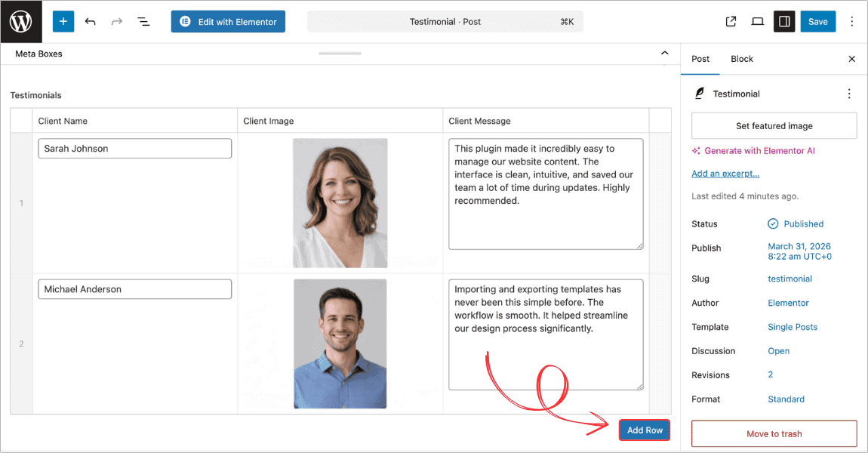
Task: Edit the publish date March 31, 2026
Action: [799, 251]
